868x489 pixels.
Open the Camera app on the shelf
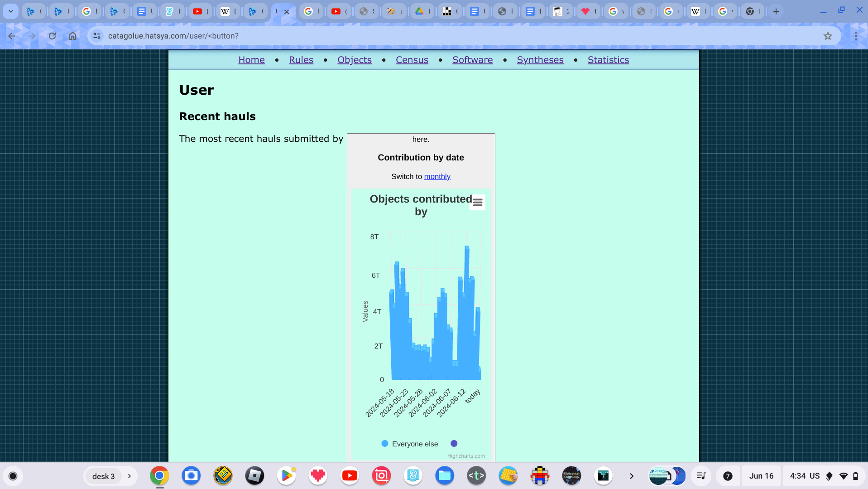click(191, 476)
